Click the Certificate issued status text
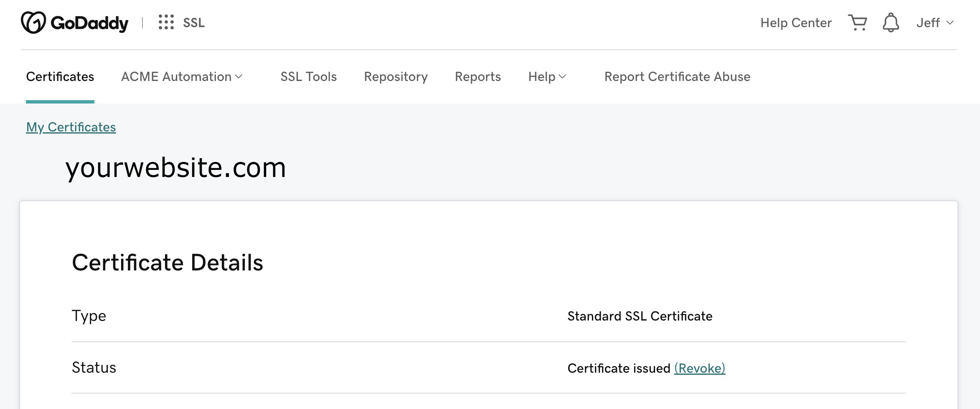The width and height of the screenshot is (980, 409). click(619, 368)
